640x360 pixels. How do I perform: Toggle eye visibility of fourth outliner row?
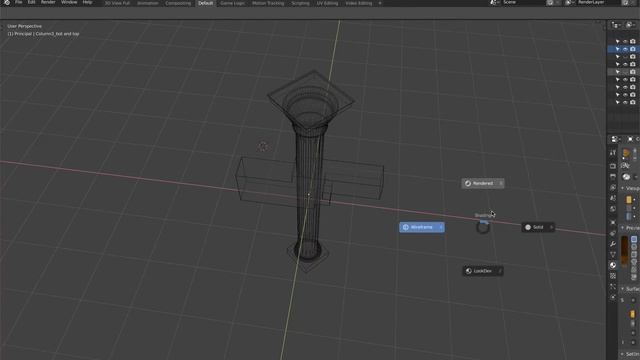pyautogui.click(x=625, y=64)
